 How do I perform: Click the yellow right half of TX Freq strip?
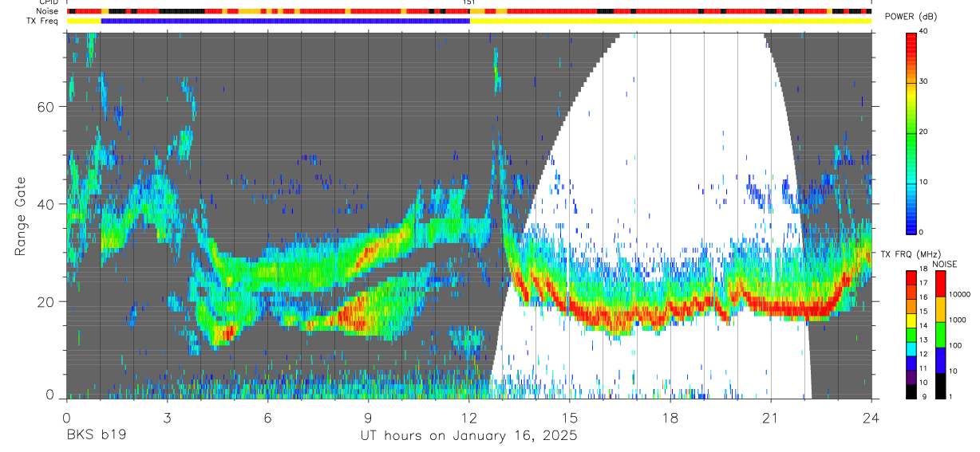pyautogui.click(x=671, y=20)
